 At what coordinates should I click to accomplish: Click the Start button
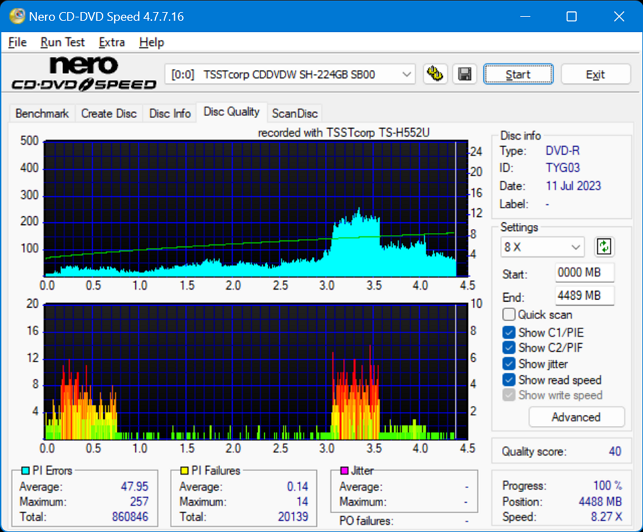click(518, 74)
